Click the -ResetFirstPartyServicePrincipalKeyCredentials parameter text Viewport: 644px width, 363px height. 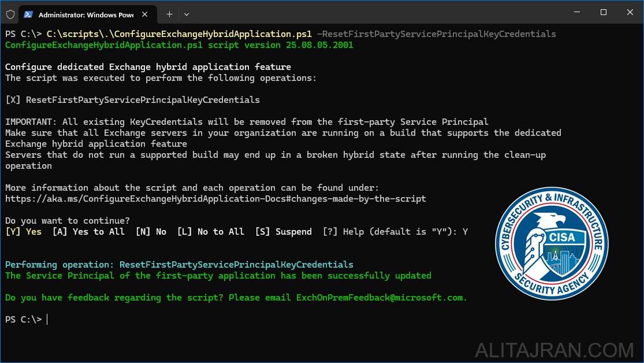coord(437,34)
